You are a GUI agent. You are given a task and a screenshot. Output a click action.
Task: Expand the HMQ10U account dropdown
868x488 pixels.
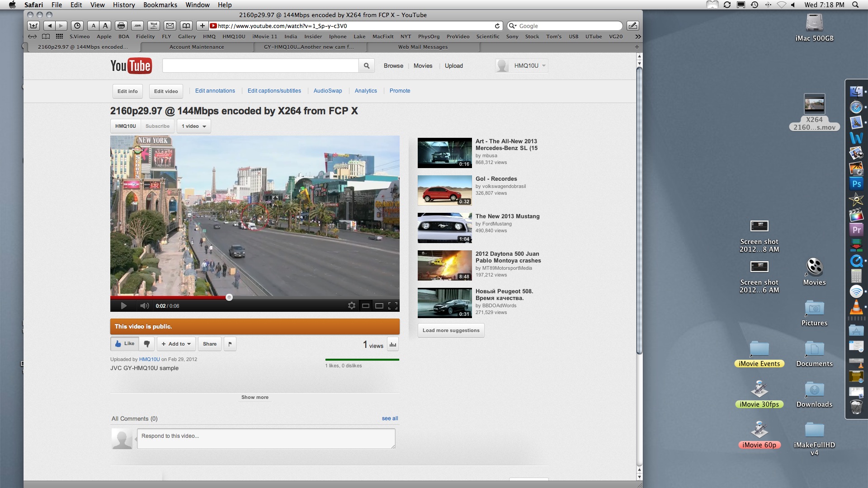tap(522, 66)
